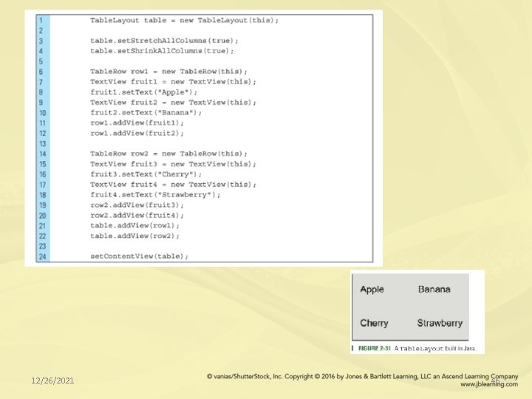Click the line 'table.setStretchAllColumns(true);'
Screen dimensions: 532x399
164,41
